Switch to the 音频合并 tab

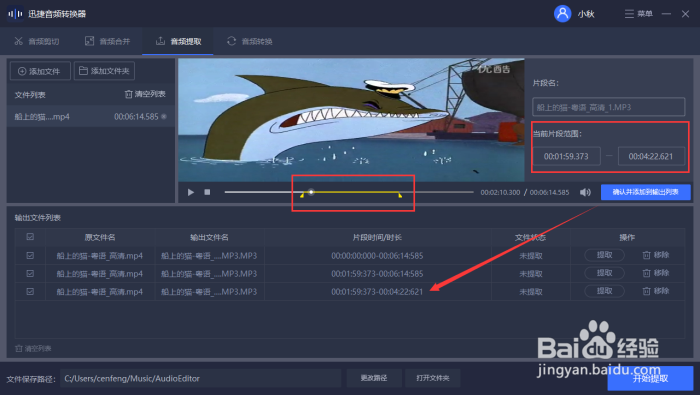coord(108,42)
